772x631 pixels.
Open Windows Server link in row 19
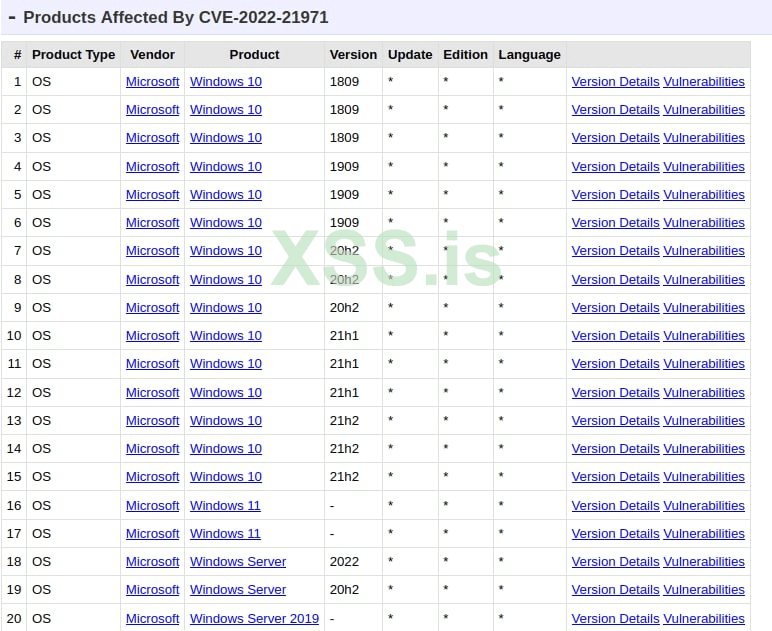click(238, 590)
